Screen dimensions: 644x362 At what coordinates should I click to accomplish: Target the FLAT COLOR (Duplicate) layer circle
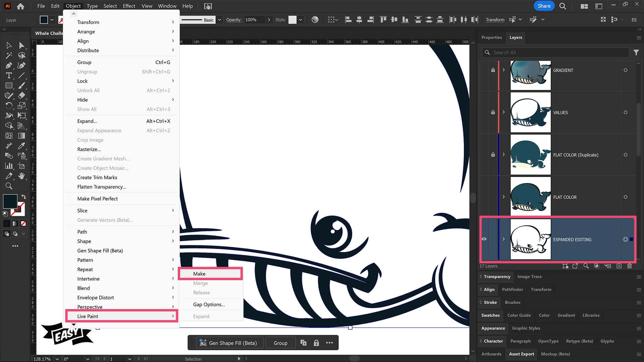tap(626, 155)
